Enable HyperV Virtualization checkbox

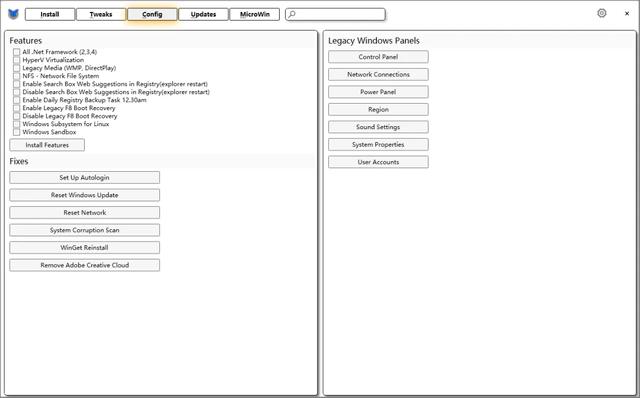pos(16,60)
